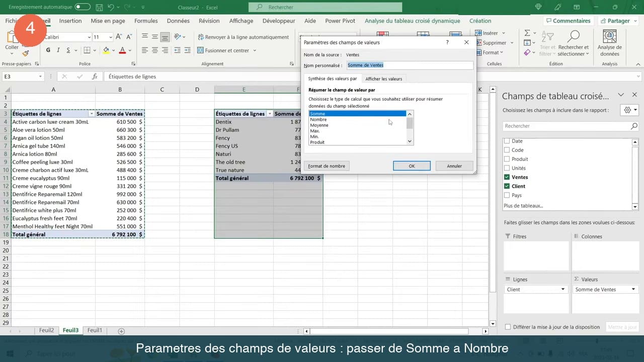Click Annuler in the value field dialog
This screenshot has height=362, width=644.
(x=454, y=166)
